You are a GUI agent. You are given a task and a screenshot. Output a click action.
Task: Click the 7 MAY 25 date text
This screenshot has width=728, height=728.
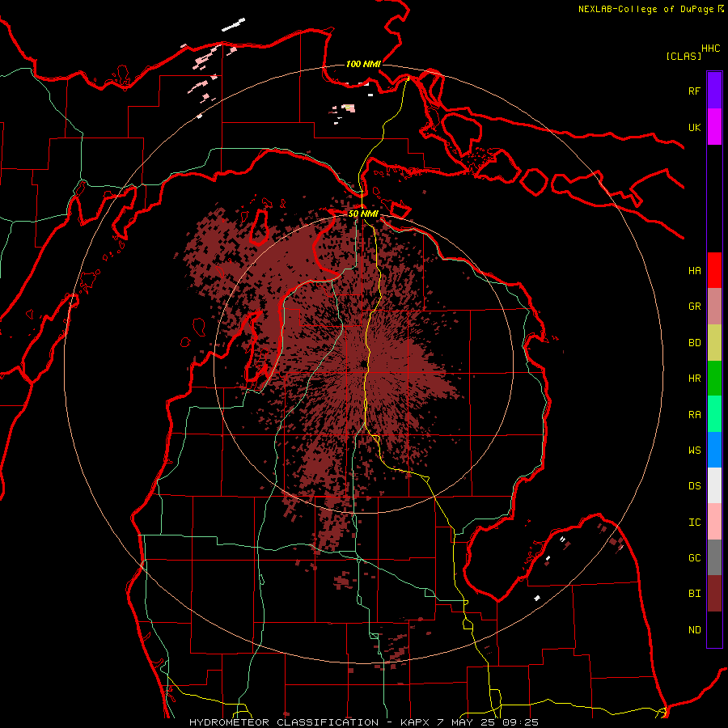pyautogui.click(x=468, y=722)
